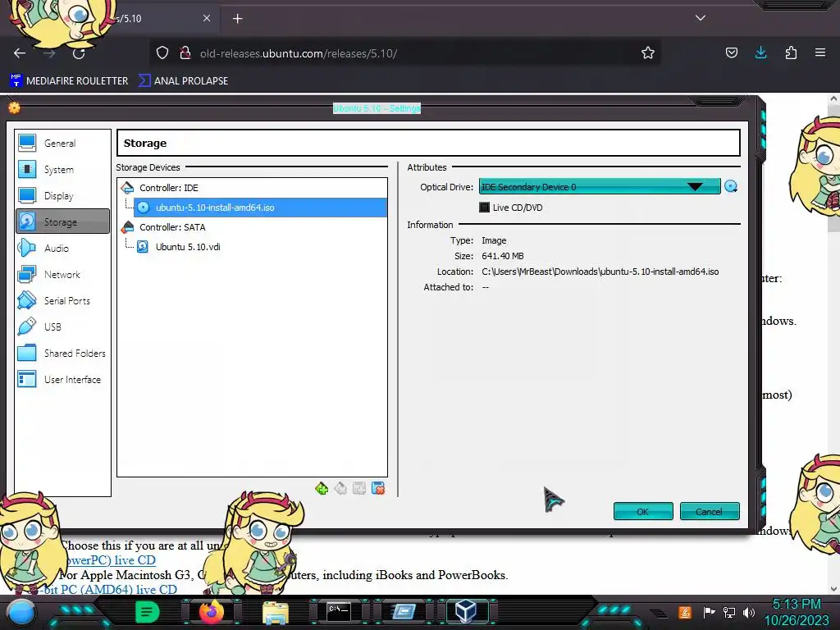840x630 pixels.
Task: Open the PowerPC live CD link
Action: 110,559
